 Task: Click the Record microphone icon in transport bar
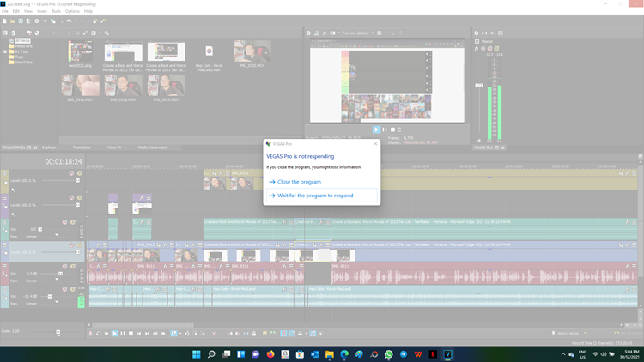click(91, 334)
